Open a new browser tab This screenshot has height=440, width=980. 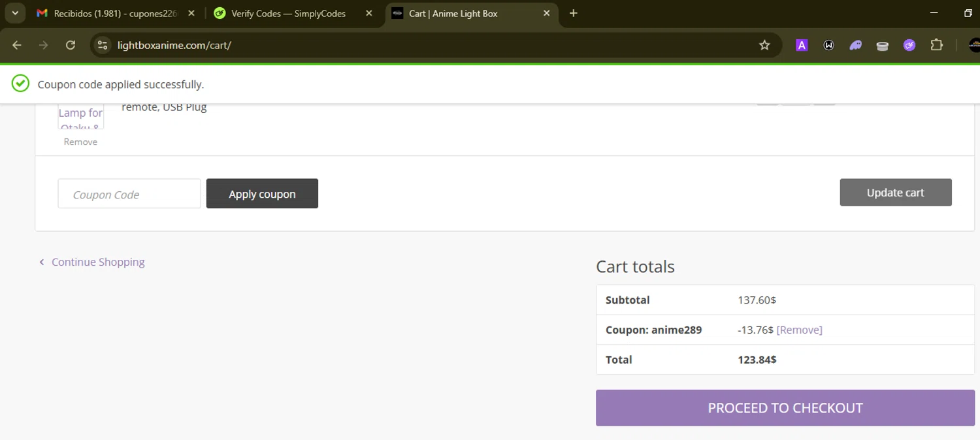pos(574,13)
